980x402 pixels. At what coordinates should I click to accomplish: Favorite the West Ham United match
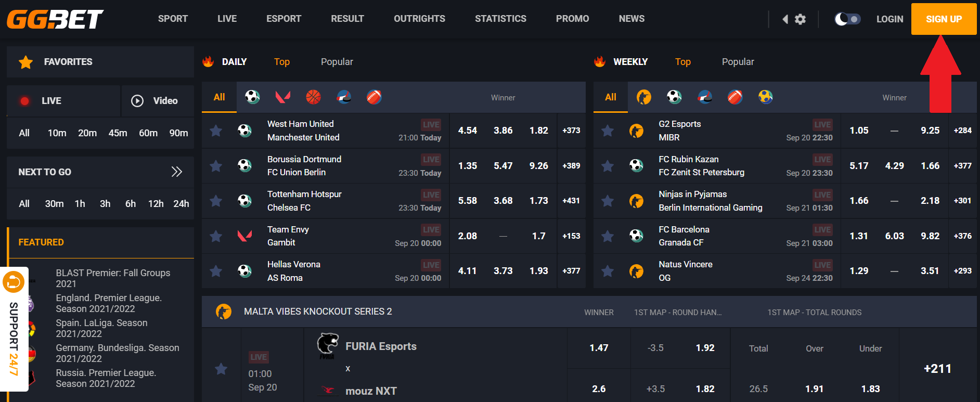pyautogui.click(x=216, y=131)
